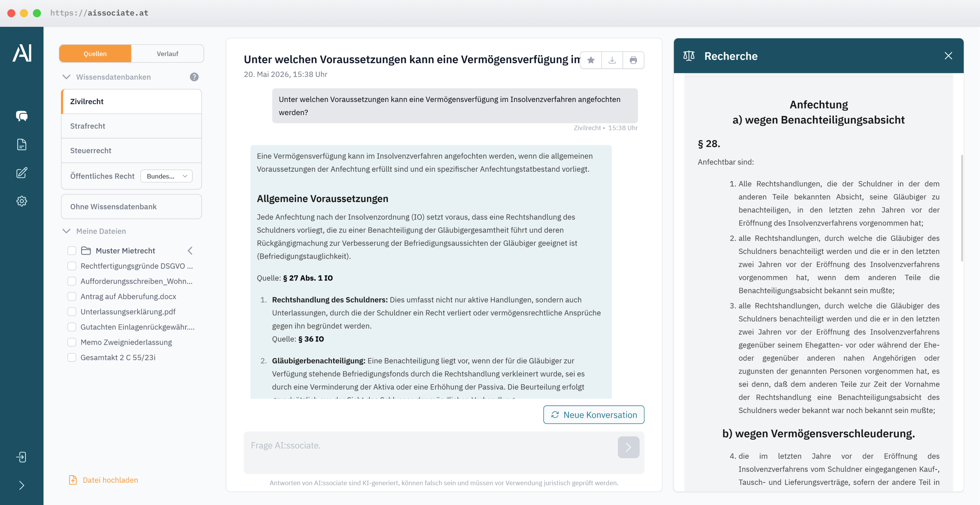Open source § 27 Abs. 1 IO

click(308, 278)
